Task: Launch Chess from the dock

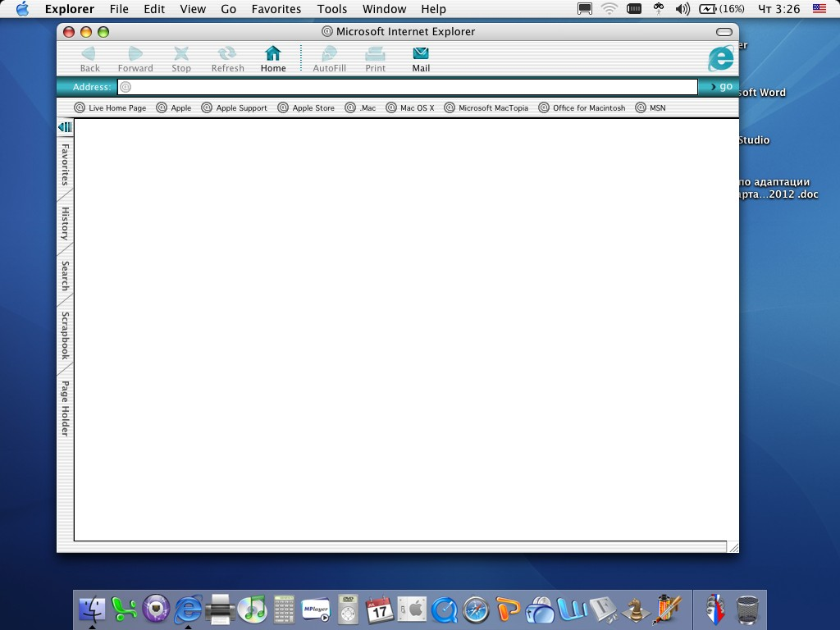Action: tap(636, 609)
